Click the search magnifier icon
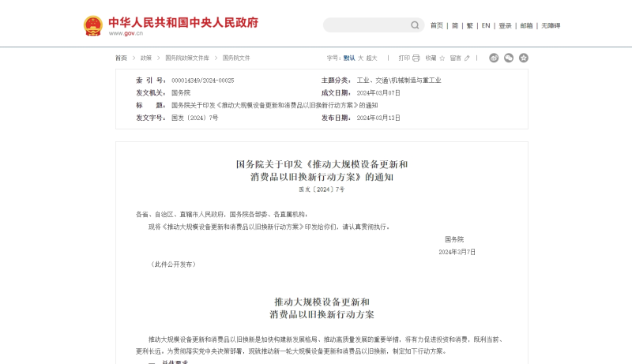The image size is (632, 364). 415,25
